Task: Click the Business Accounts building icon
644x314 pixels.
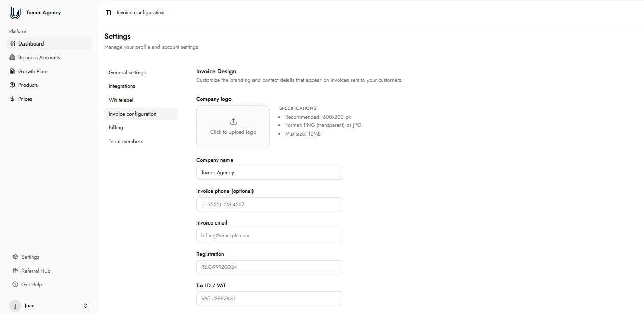Action: (x=13, y=58)
